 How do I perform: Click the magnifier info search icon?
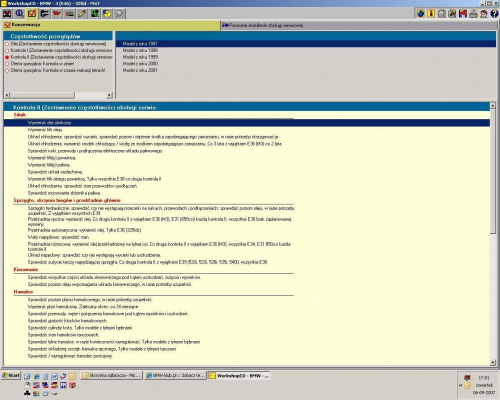[20, 14]
